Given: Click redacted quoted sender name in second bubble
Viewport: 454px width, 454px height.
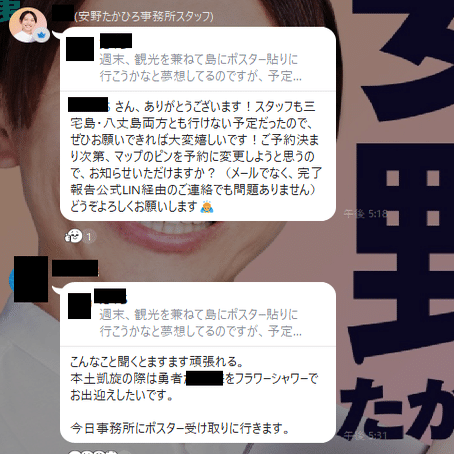Looking at the screenshot, I should coord(110,296).
